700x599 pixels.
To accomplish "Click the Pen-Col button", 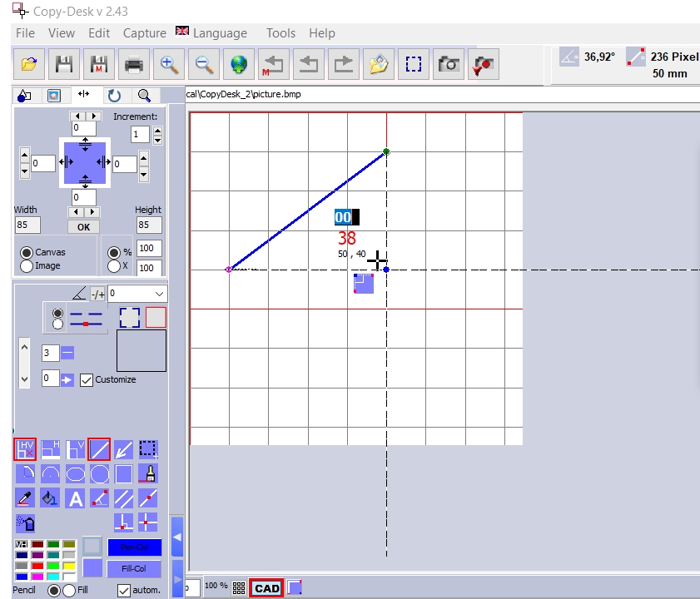I will [134, 547].
